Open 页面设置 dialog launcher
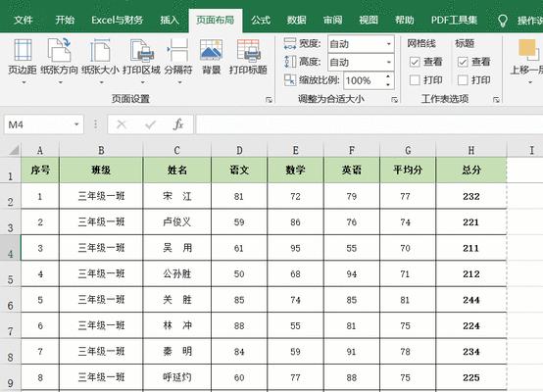The width and height of the screenshot is (543, 392). click(x=269, y=100)
